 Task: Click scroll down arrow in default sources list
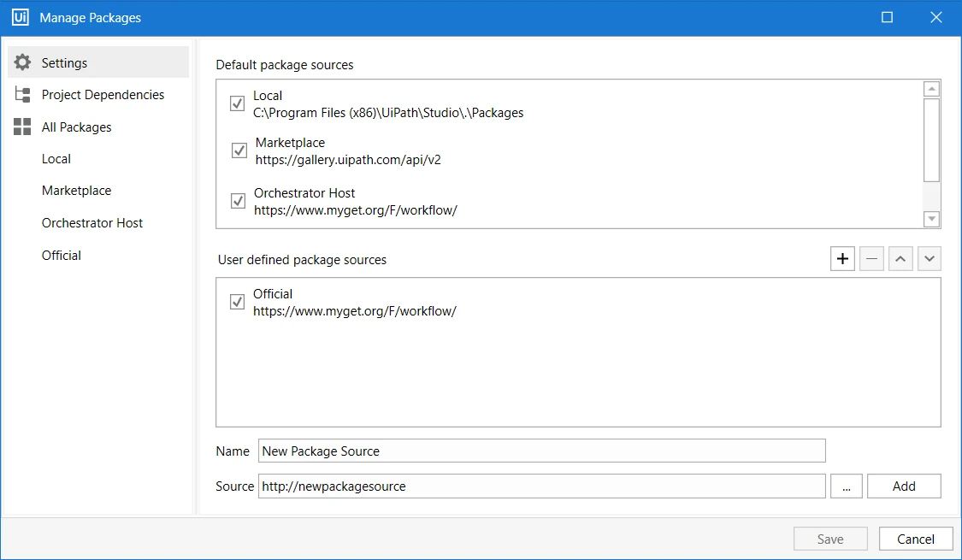click(x=931, y=218)
